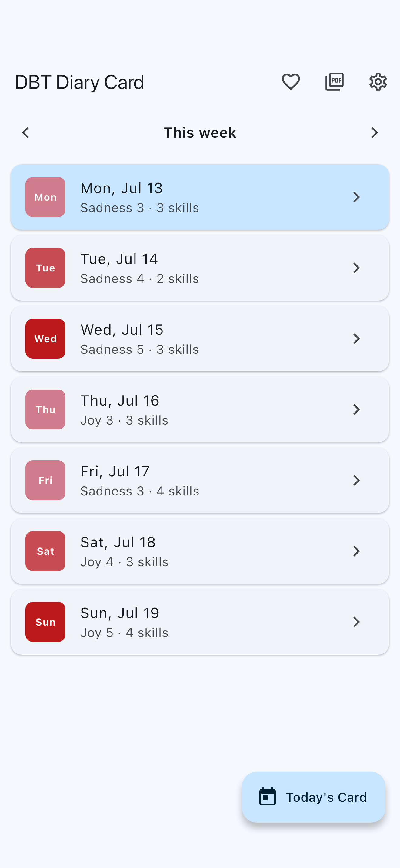Export diary via the PDF icon
Image resolution: width=400 pixels, height=868 pixels.
click(x=335, y=82)
